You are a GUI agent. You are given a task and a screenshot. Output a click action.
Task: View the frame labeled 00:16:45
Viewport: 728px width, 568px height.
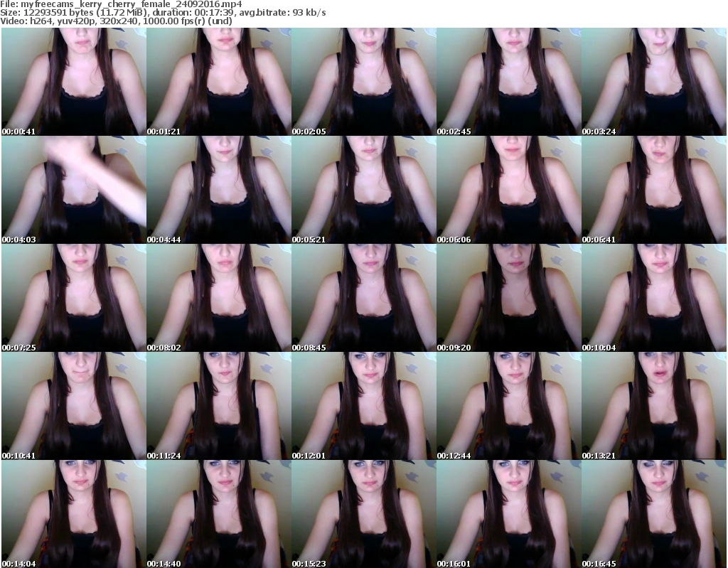654,514
